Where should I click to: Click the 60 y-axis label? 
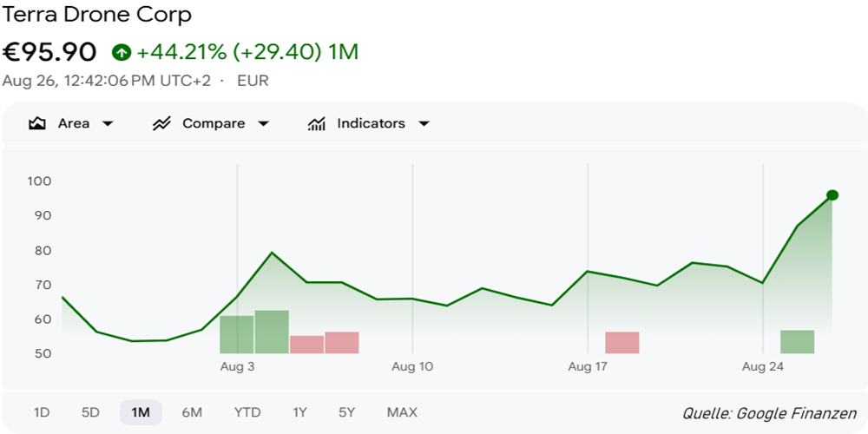pyautogui.click(x=43, y=319)
